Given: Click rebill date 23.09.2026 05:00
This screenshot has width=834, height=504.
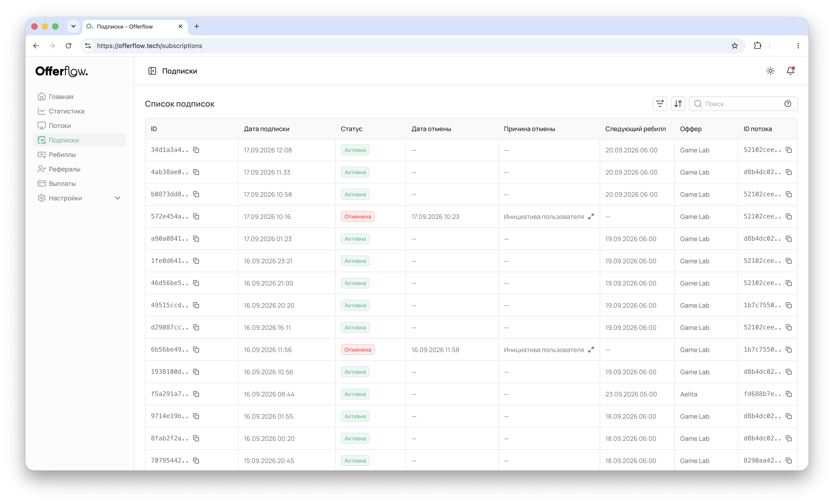Looking at the screenshot, I should 631,394.
